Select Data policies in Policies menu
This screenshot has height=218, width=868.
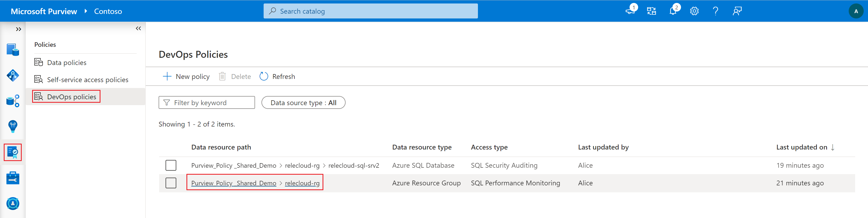coord(67,63)
